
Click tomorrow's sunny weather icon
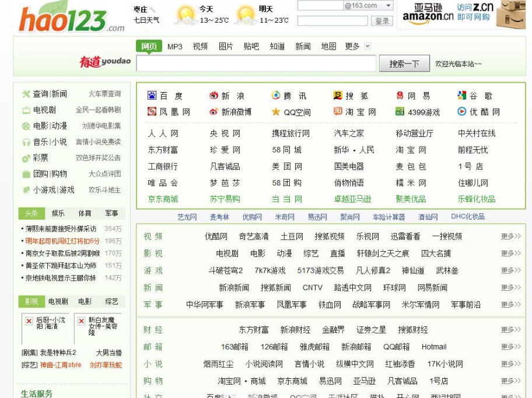(x=246, y=16)
